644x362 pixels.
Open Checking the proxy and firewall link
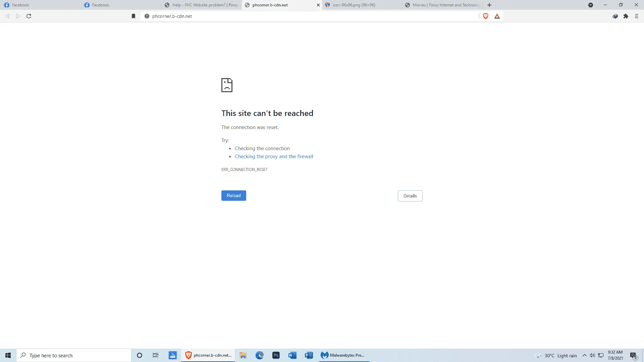[274, 157]
